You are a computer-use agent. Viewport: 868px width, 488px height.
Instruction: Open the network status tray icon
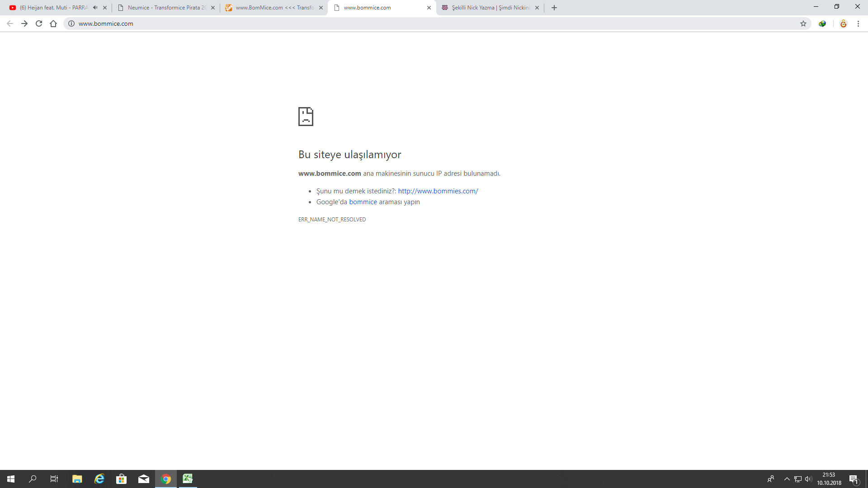[798, 479]
